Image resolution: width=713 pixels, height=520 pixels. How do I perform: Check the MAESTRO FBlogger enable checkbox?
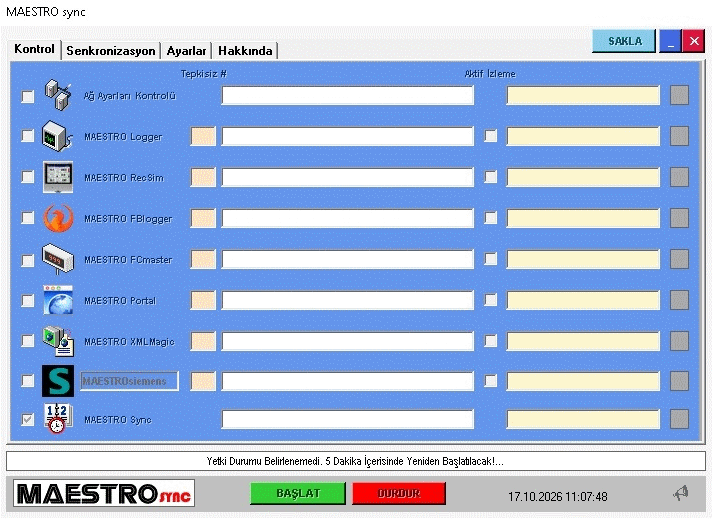pyautogui.click(x=28, y=218)
